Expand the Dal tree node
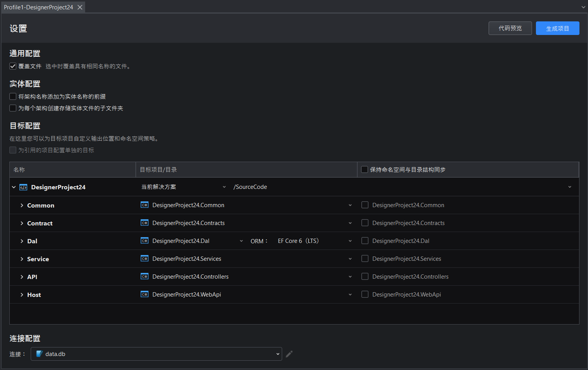Viewport: 588px width, 370px height. pyautogui.click(x=22, y=241)
